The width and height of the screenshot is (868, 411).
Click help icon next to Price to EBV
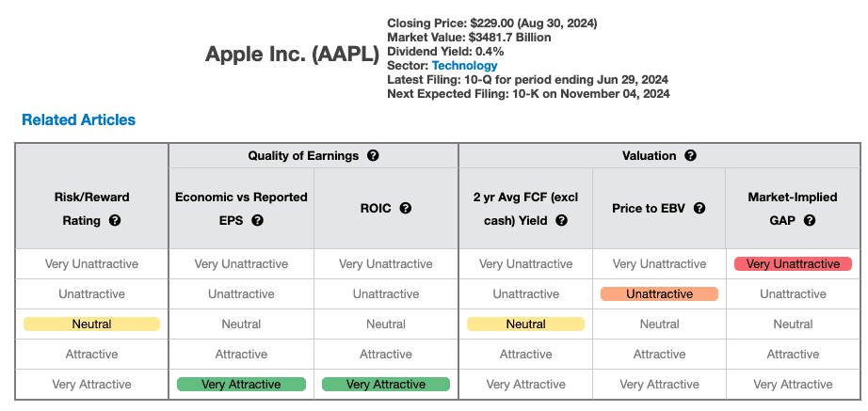coord(699,209)
